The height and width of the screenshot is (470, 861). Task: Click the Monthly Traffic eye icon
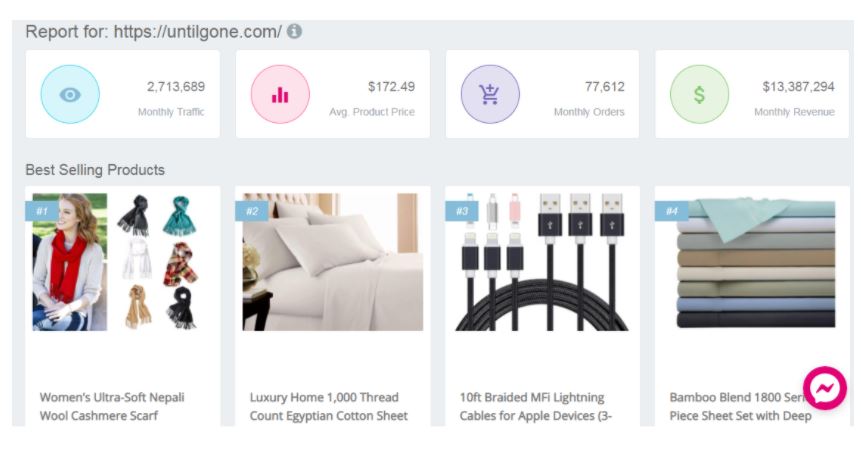pos(70,95)
